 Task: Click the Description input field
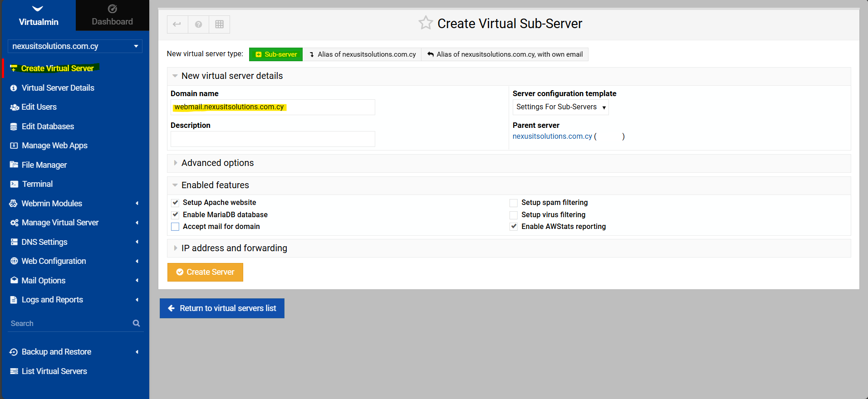[273, 139]
